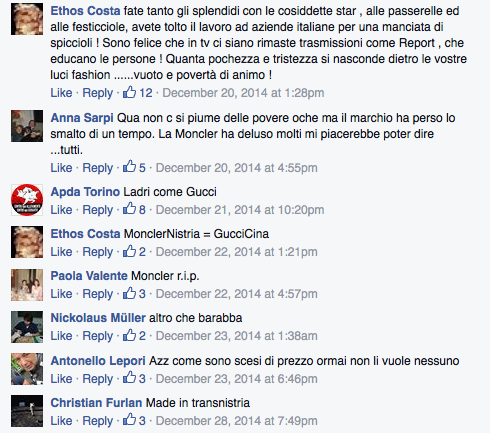Click thumbs-up icon on Anna Sarpi's comment
This screenshot has height=433, width=490.
(129, 167)
